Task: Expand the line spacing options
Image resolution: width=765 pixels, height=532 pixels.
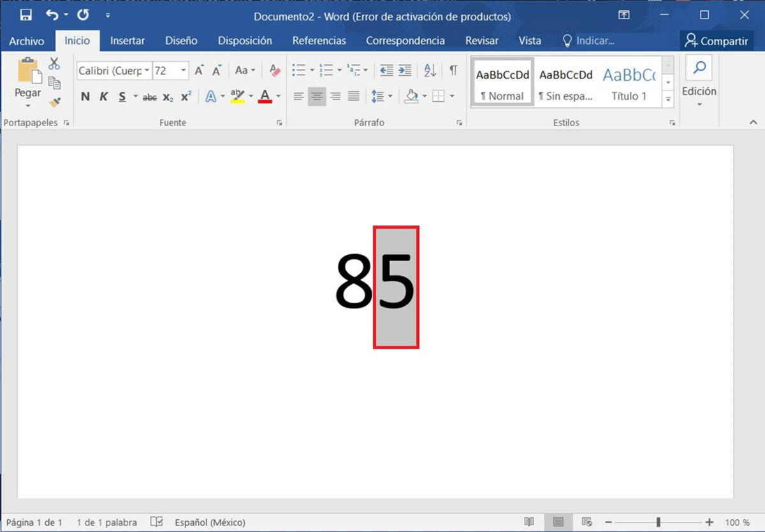Action: point(390,96)
